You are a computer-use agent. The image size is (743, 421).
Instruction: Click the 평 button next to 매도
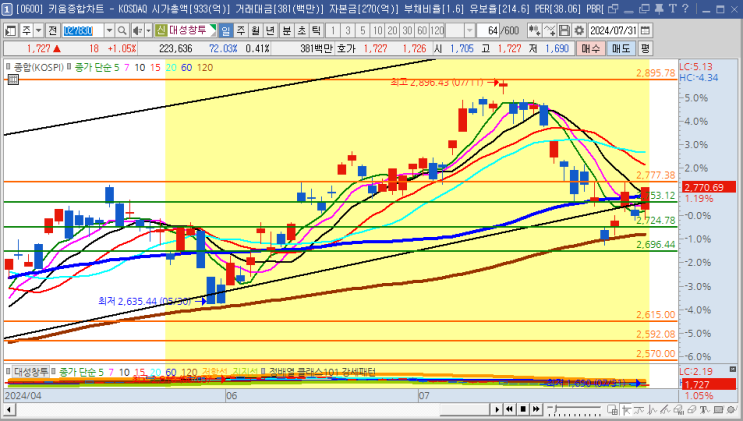click(644, 48)
